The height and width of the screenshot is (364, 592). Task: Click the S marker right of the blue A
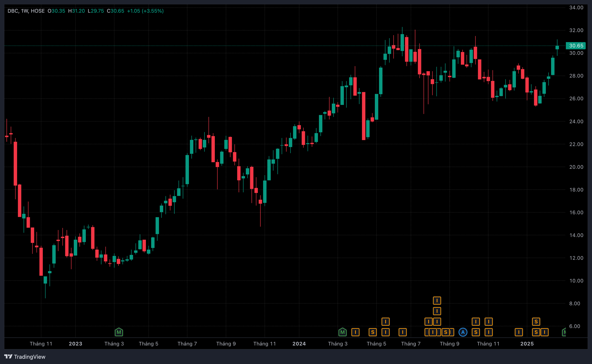(x=476, y=332)
